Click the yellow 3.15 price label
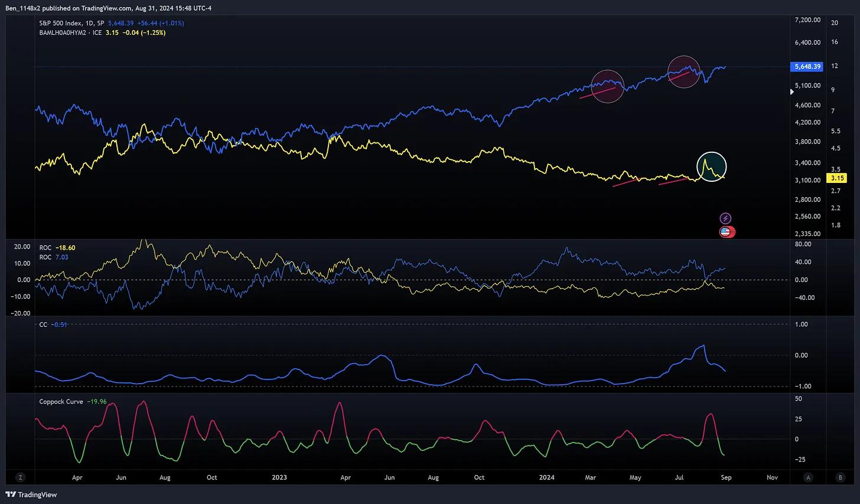 tap(838, 178)
